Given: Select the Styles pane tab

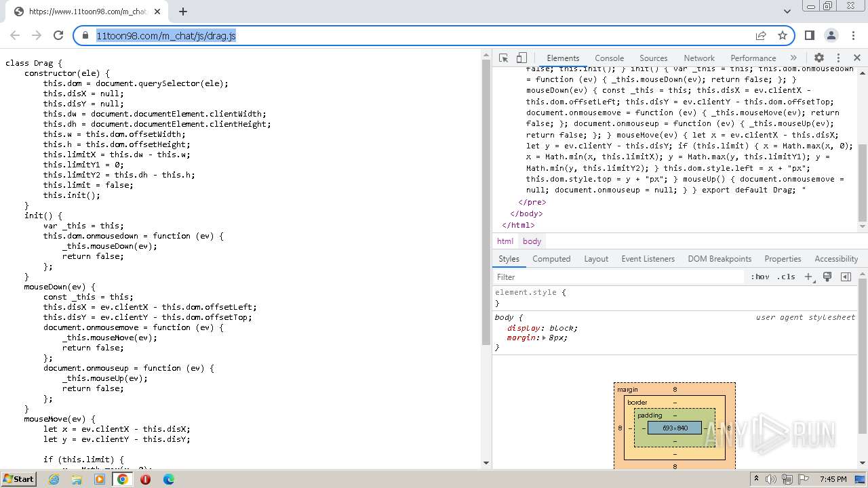Looking at the screenshot, I should (509, 259).
